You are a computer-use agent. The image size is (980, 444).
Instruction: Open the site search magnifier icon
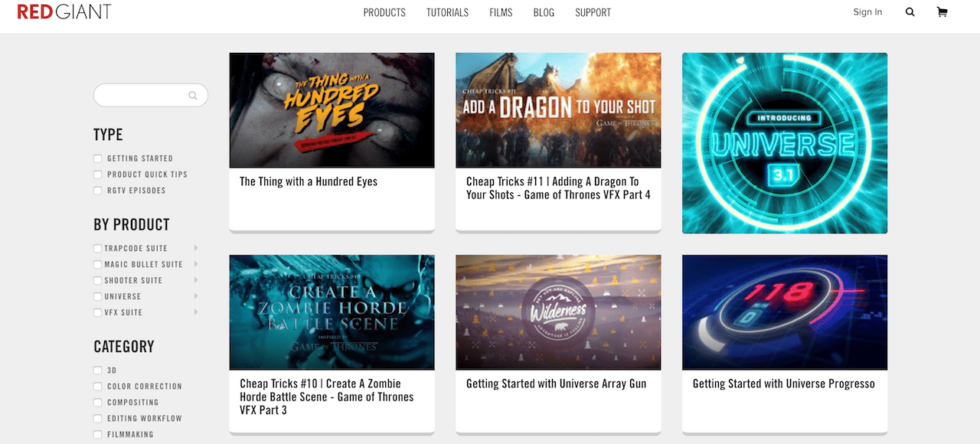point(910,12)
